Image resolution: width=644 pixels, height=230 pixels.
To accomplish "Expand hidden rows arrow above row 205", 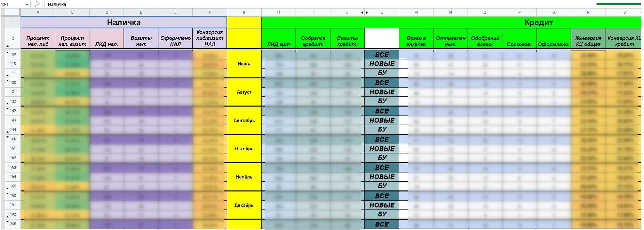I will [7, 222].
